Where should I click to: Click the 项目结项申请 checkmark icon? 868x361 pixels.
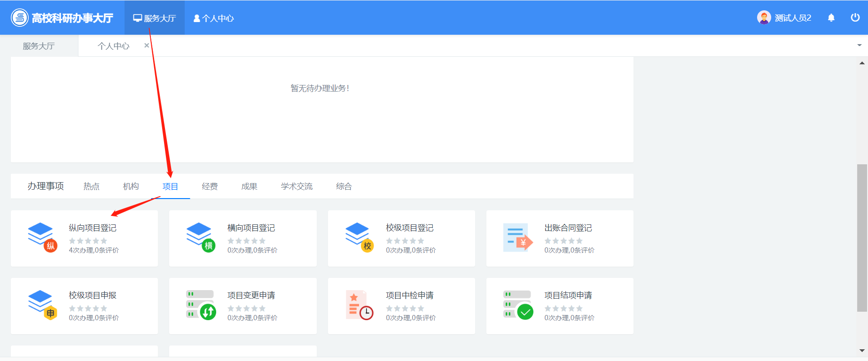pos(525,312)
